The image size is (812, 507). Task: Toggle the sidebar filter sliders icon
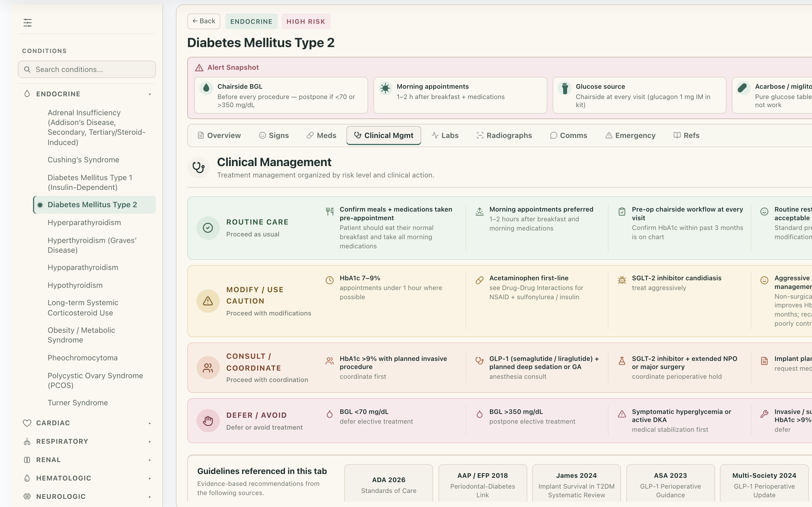(x=28, y=23)
